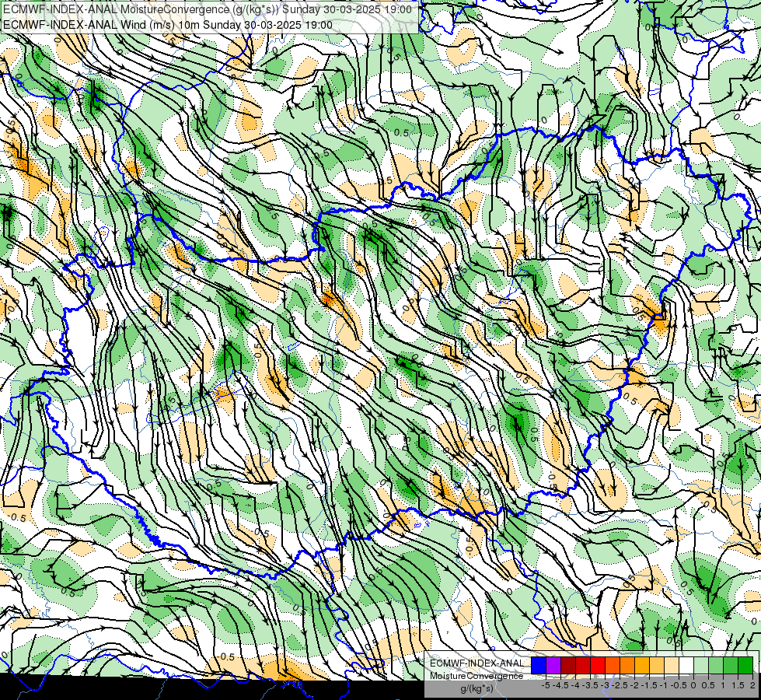Click the -2 tick label on the legend scale
This screenshot has width=761, height=700.
click(635, 685)
